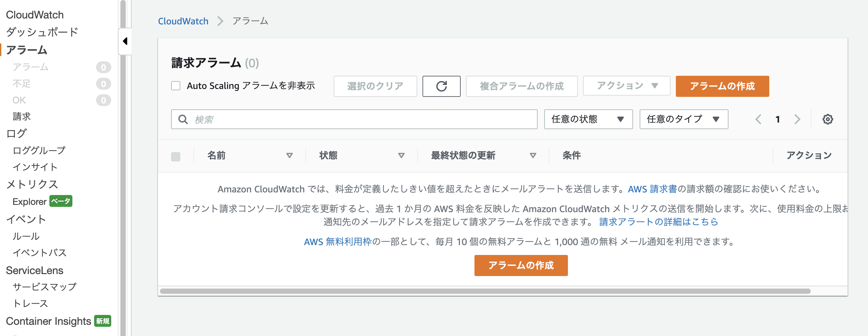Sort alarms by 名前 using its arrow icon
Image resolution: width=868 pixels, height=336 pixels.
(x=290, y=155)
